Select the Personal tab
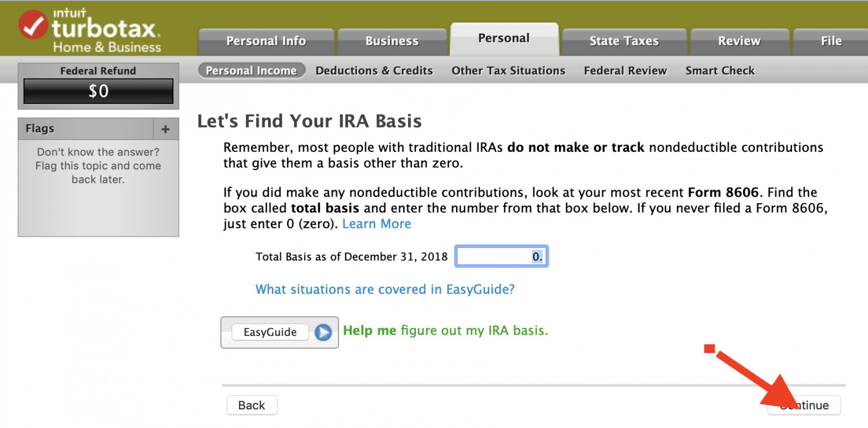This screenshot has height=428, width=868. click(504, 38)
